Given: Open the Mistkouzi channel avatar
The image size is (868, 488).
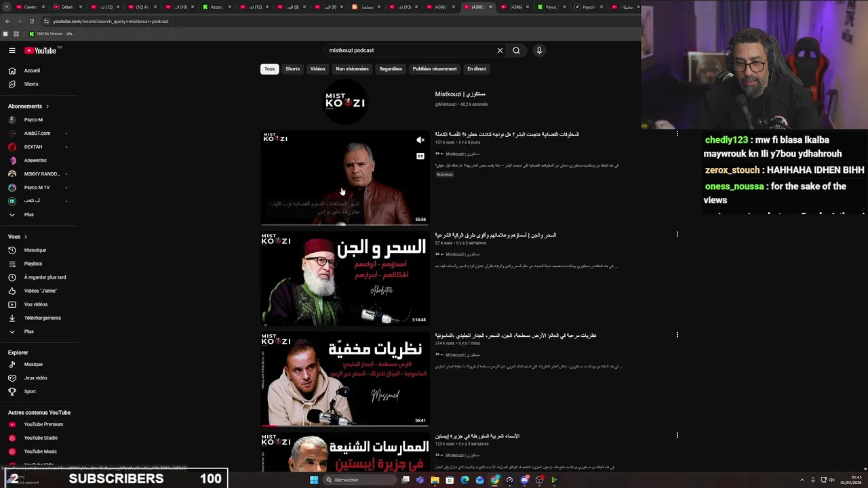Looking at the screenshot, I should tap(345, 102).
